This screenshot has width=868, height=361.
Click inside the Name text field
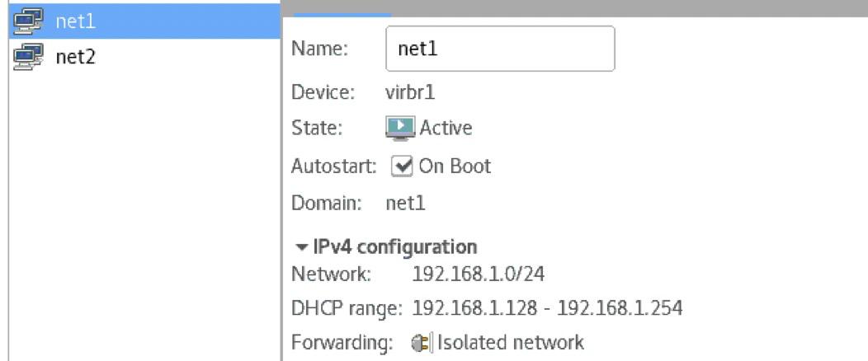coord(500,49)
